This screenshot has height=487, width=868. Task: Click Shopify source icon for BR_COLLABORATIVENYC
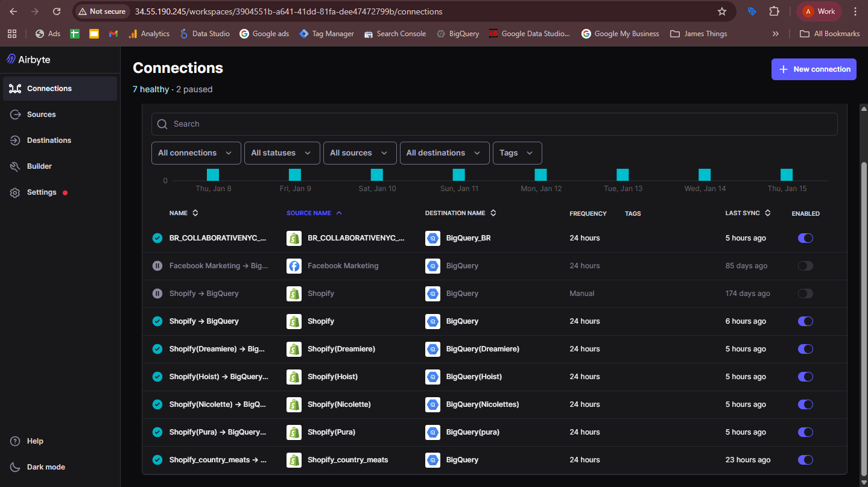[294, 238]
